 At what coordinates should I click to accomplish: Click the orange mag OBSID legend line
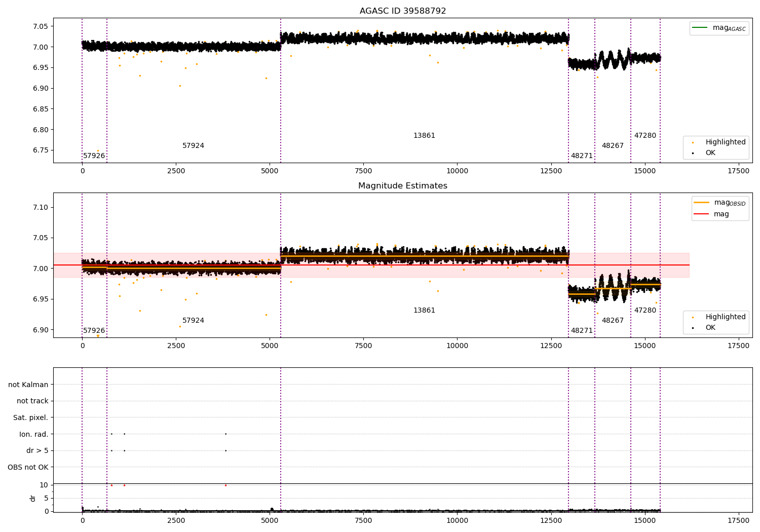click(x=702, y=203)
